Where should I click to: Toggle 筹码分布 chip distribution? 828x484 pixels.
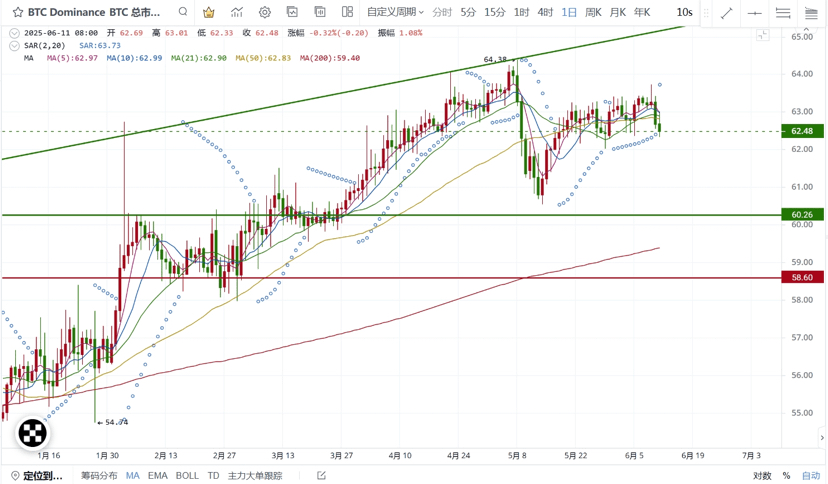tap(99, 476)
